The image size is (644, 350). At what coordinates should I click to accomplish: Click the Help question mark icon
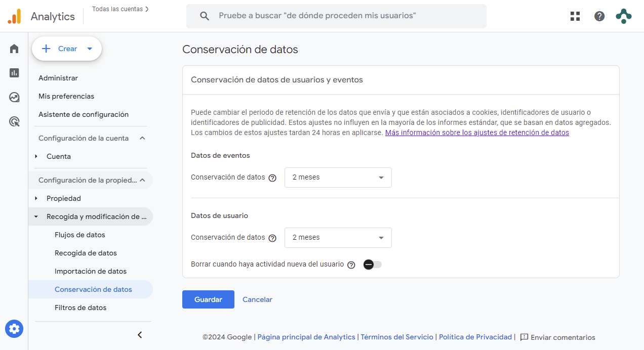coord(599,16)
